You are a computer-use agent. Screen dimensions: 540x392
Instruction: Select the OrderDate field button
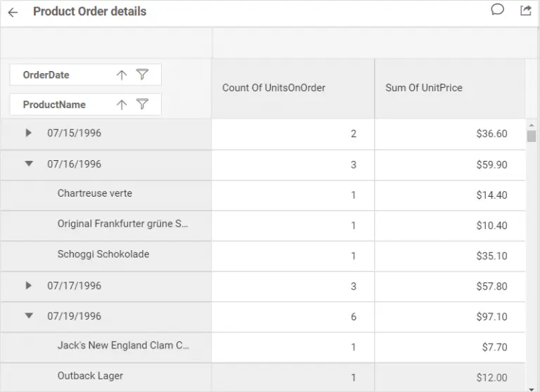point(46,75)
